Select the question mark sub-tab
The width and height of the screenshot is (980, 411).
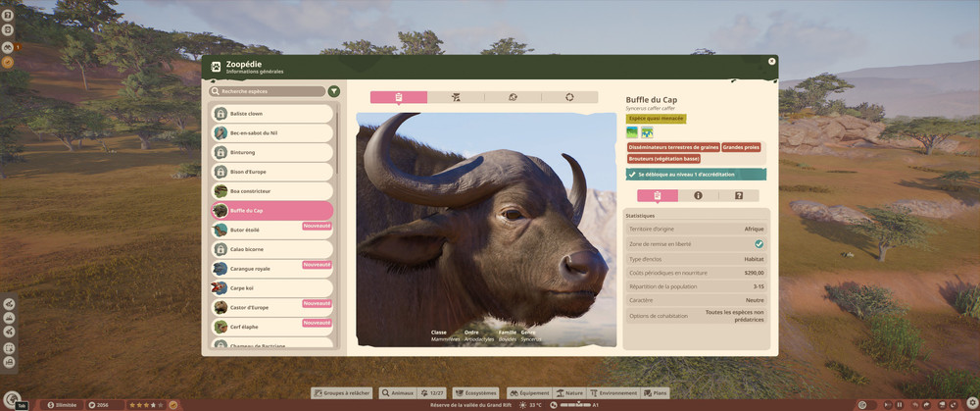pos(739,196)
